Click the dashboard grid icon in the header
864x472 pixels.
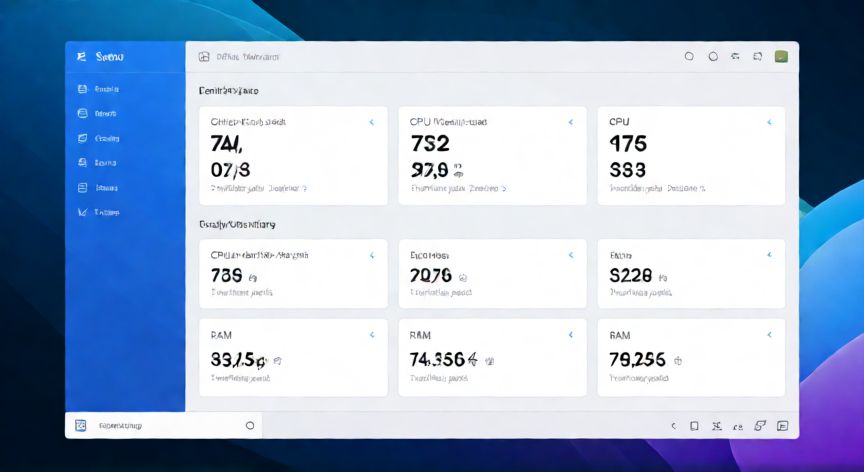(204, 57)
